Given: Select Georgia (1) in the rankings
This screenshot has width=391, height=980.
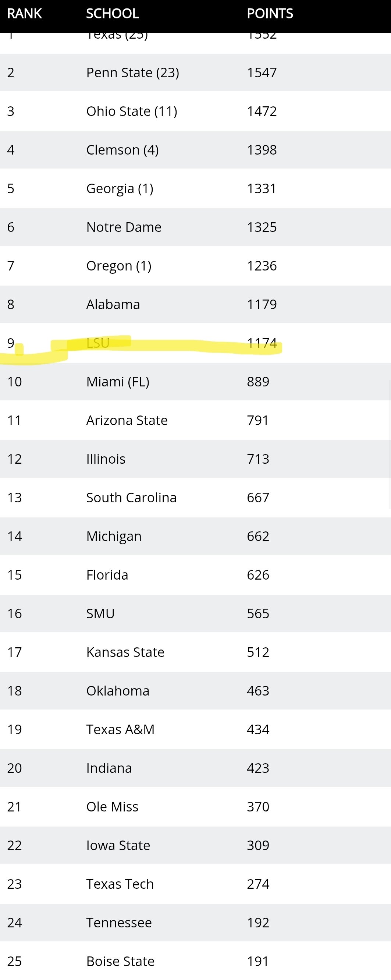Looking at the screenshot, I should click(120, 189).
